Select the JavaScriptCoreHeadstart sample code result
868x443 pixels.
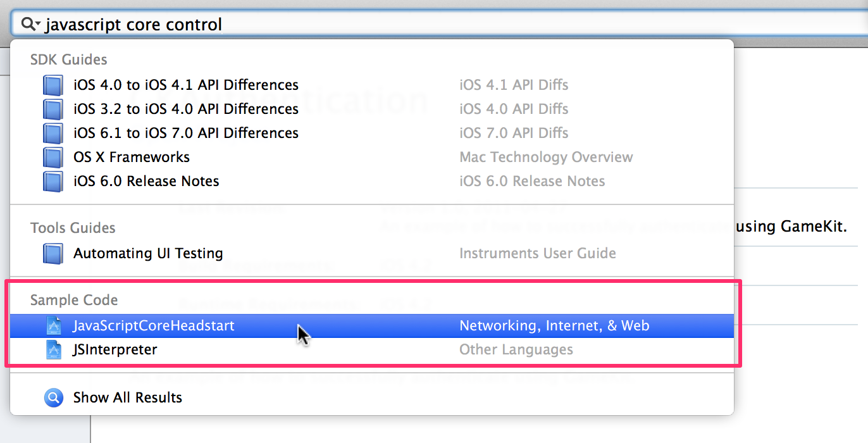(372, 326)
